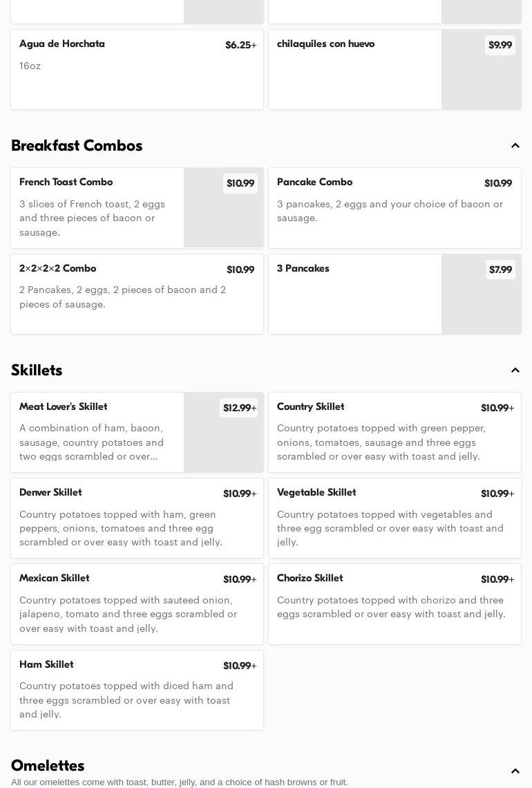
Task: Open the Country Skillet card
Action: point(394,432)
